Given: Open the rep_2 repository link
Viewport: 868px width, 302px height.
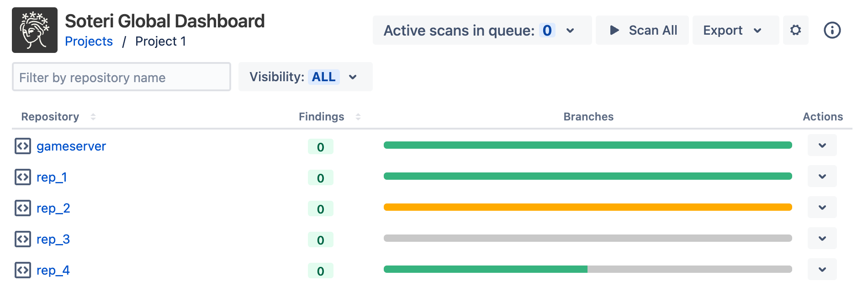Looking at the screenshot, I should [53, 208].
